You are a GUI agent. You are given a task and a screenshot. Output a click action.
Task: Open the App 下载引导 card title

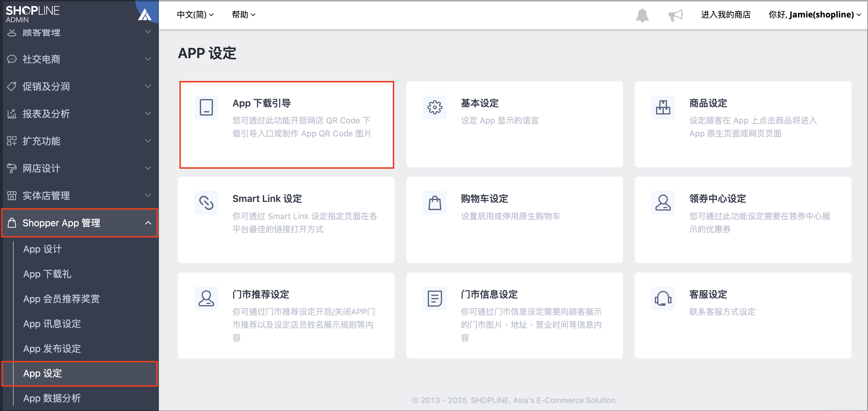(x=262, y=103)
